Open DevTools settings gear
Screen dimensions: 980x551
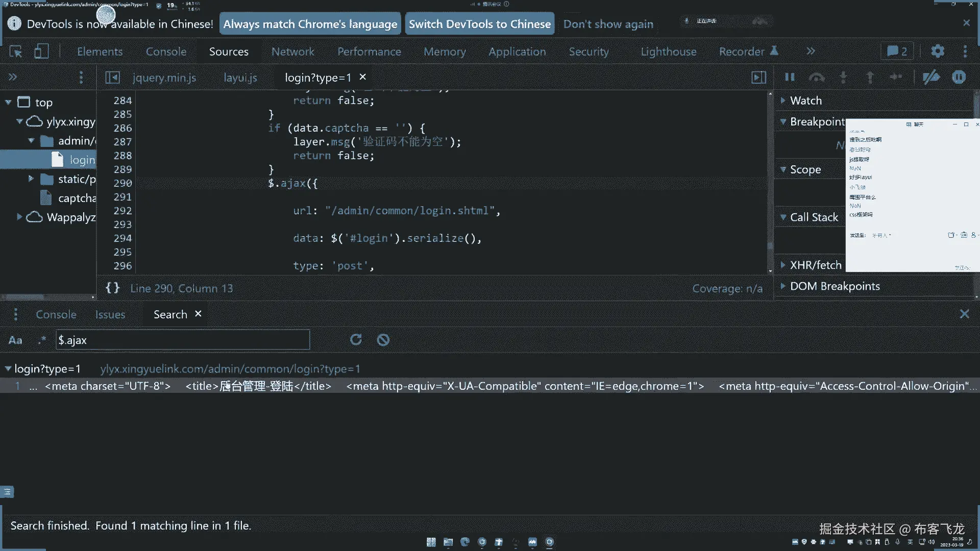(938, 51)
